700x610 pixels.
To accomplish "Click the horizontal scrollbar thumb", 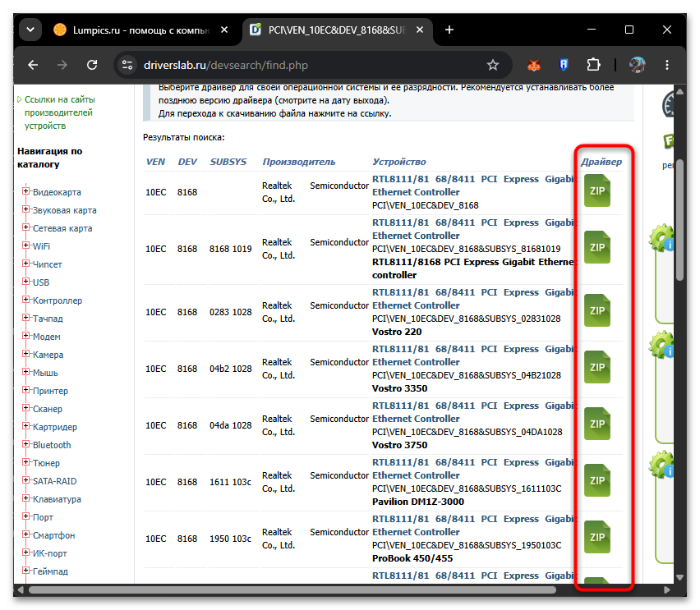I will (x=292, y=590).
